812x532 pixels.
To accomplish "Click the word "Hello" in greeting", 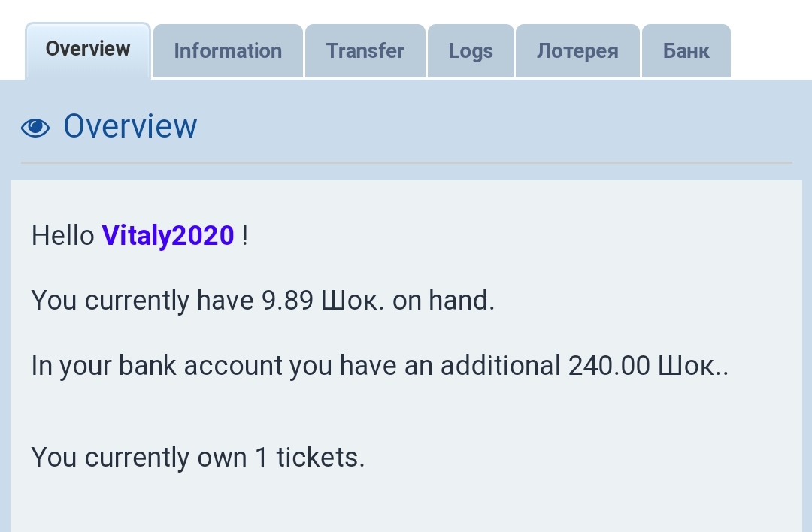I will (x=63, y=236).
